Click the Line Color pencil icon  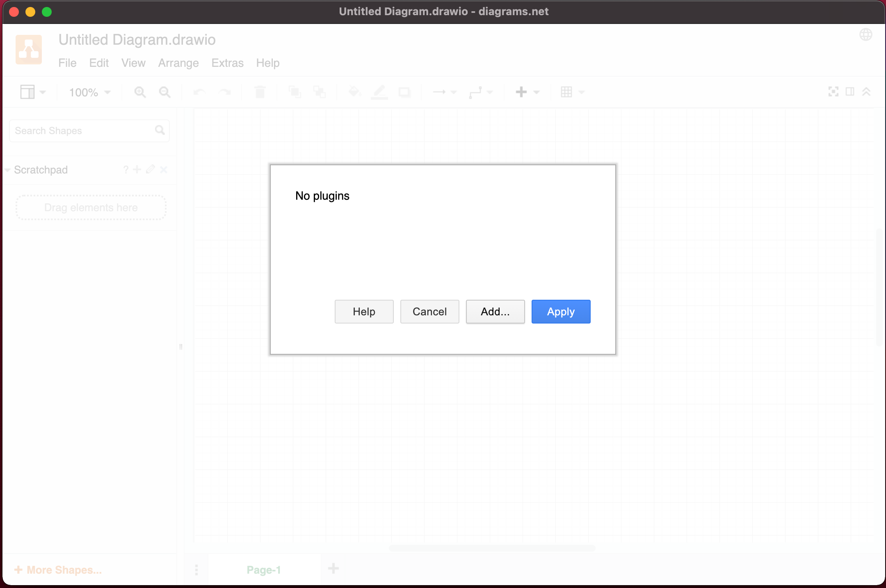(379, 92)
